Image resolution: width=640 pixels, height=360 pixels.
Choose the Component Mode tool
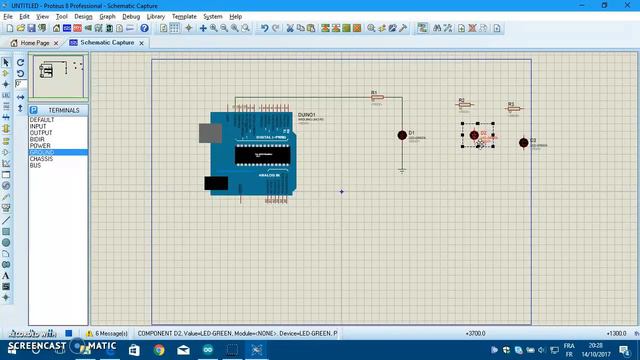click(6, 73)
